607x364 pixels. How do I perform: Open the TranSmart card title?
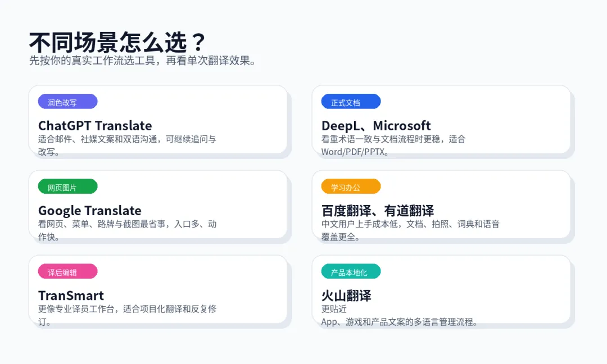pyautogui.click(x=71, y=295)
